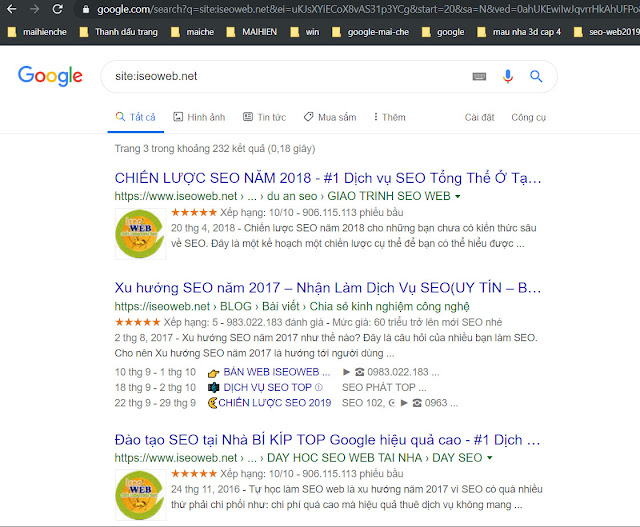Screen dimensions: 640x527
Task: Switch to the Tin tức tab
Action: pos(264,117)
